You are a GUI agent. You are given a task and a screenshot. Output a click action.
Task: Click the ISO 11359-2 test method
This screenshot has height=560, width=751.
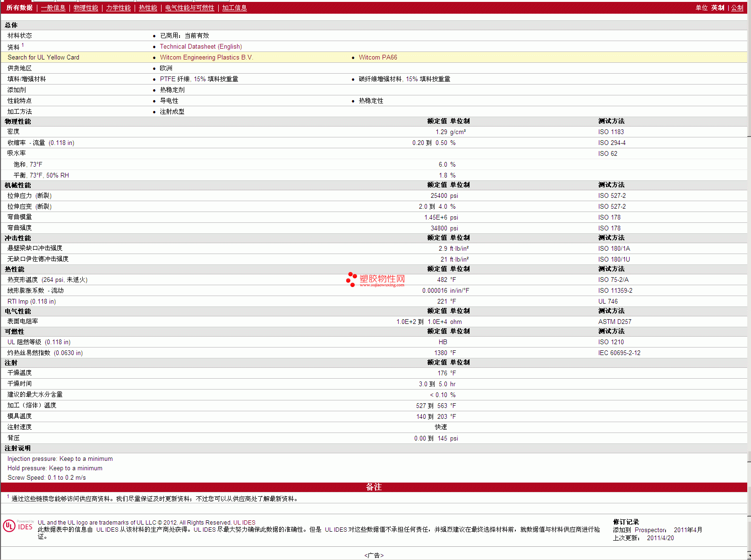[x=615, y=290]
